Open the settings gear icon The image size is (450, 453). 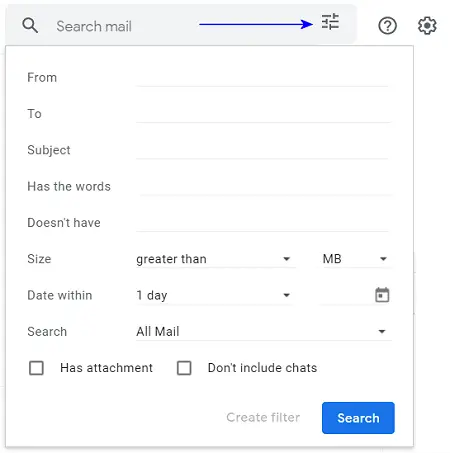427,26
